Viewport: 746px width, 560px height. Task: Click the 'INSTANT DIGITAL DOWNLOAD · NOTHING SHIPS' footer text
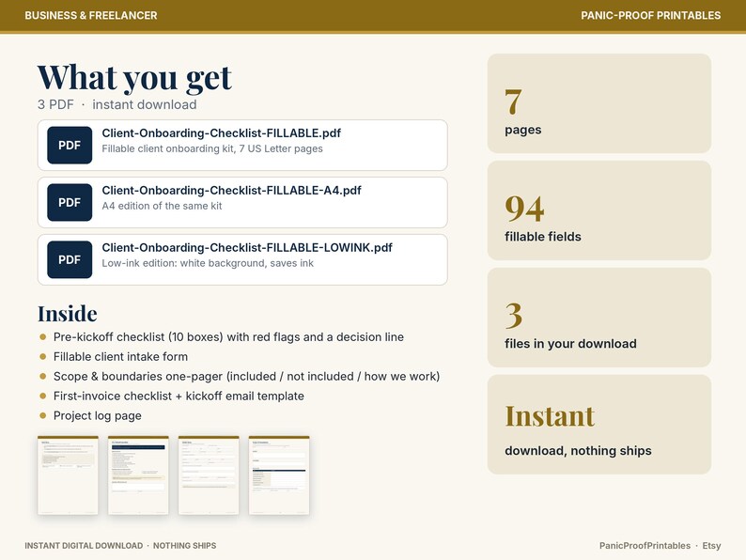point(120,546)
